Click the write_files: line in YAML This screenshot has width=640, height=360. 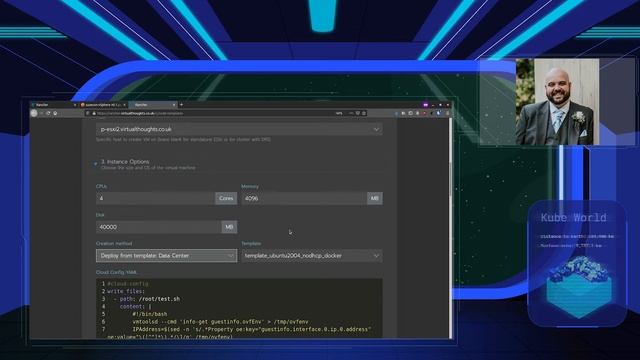click(x=126, y=291)
